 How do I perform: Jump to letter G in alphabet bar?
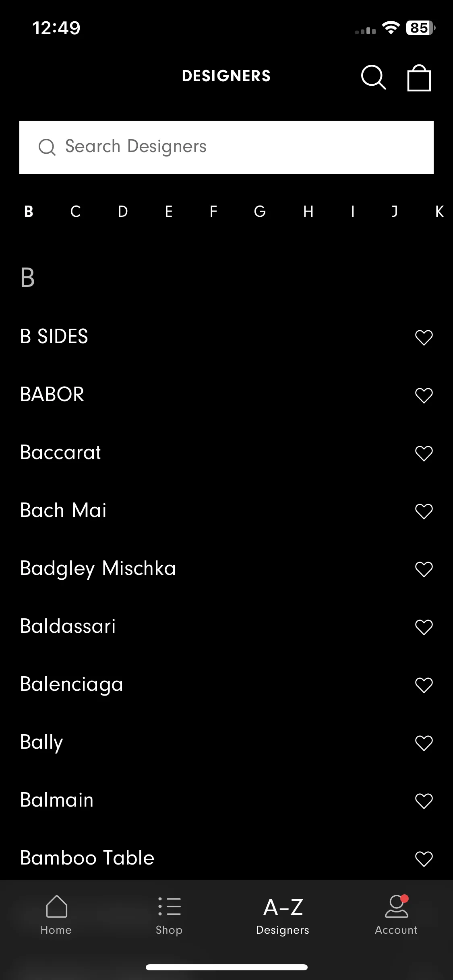260,211
